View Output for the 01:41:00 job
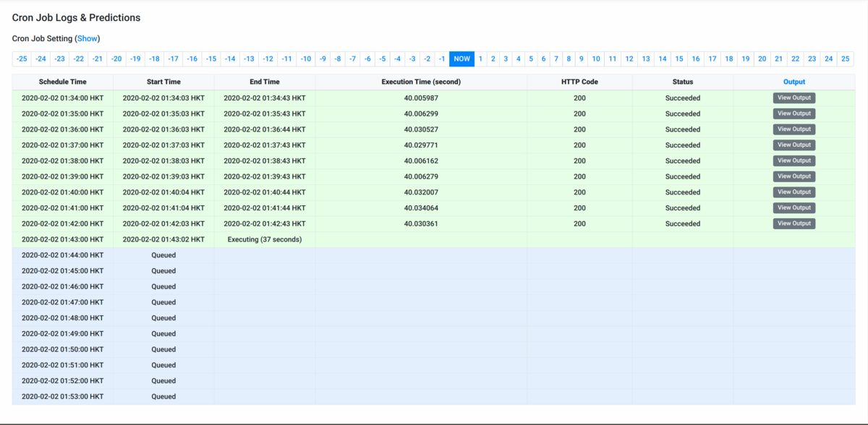868x425 pixels. click(794, 208)
